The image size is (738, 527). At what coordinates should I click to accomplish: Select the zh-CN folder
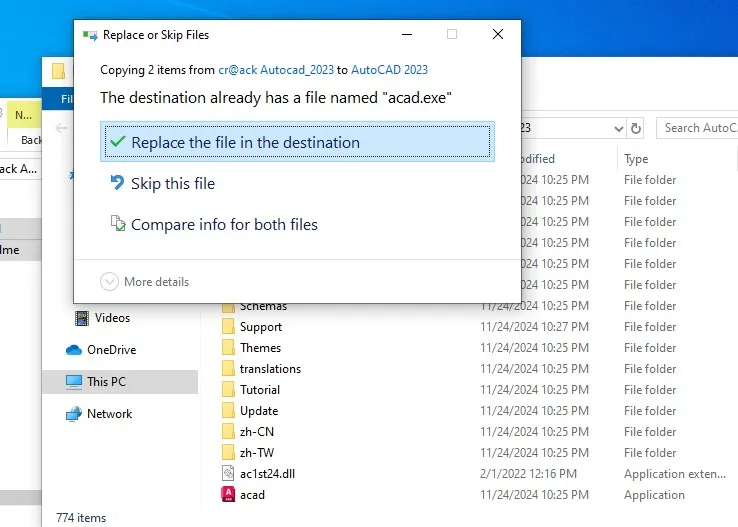pos(256,432)
